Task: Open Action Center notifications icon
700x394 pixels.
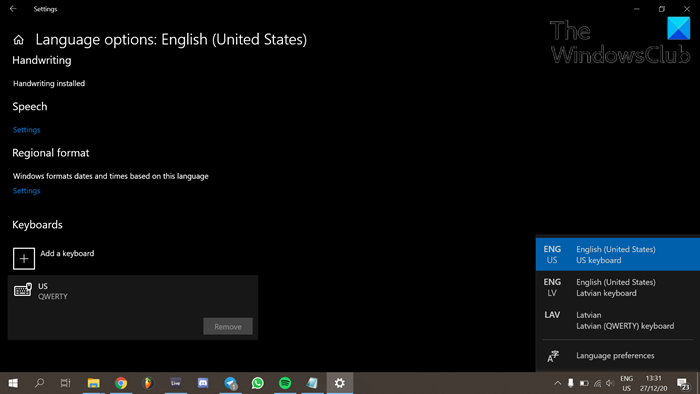Action: pyautogui.click(x=683, y=383)
